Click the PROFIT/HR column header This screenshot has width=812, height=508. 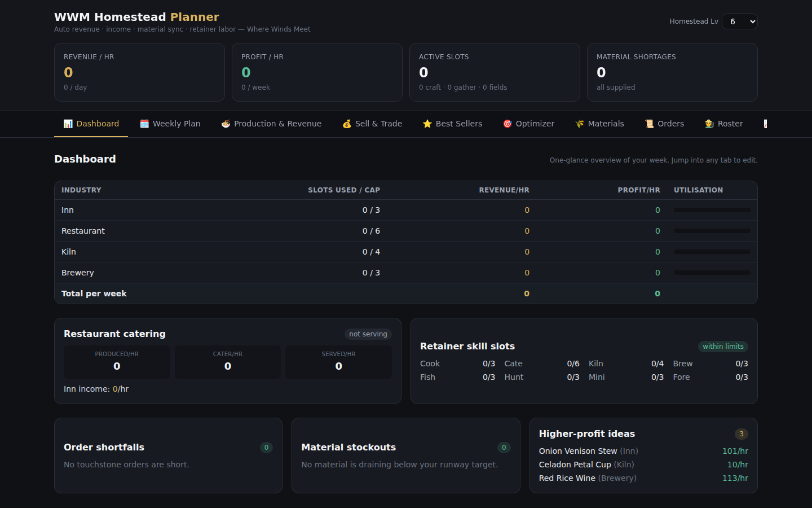click(x=639, y=190)
